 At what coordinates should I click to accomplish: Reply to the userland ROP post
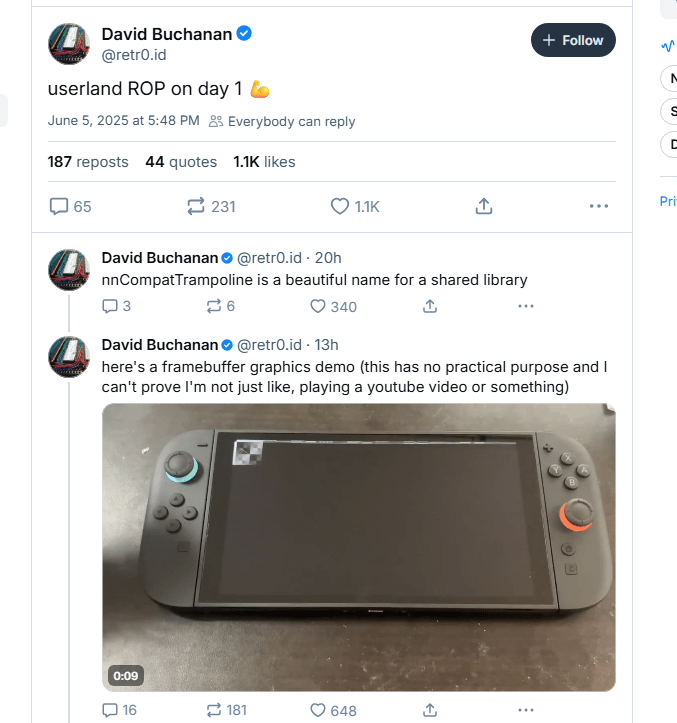(60, 206)
